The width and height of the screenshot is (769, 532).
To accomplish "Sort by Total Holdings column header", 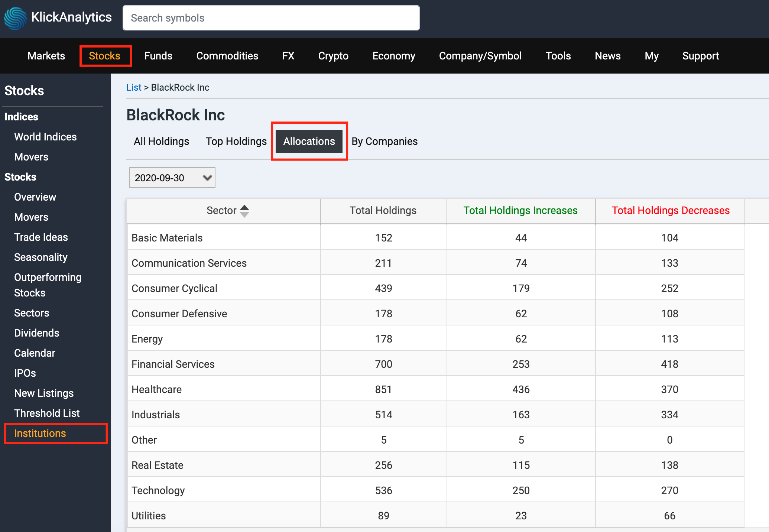I will [x=383, y=210].
